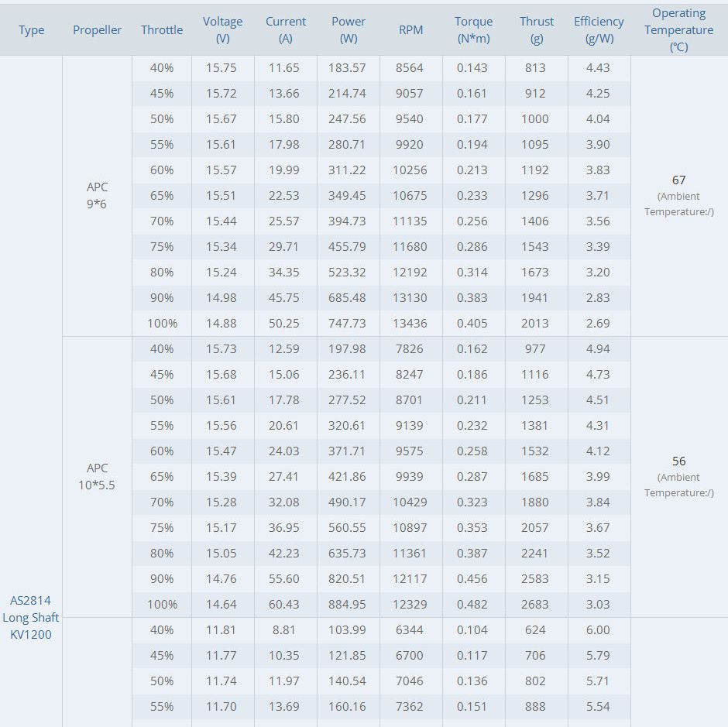Click the 13436 RPM value
Screen dimensions: 728x727
410,324
